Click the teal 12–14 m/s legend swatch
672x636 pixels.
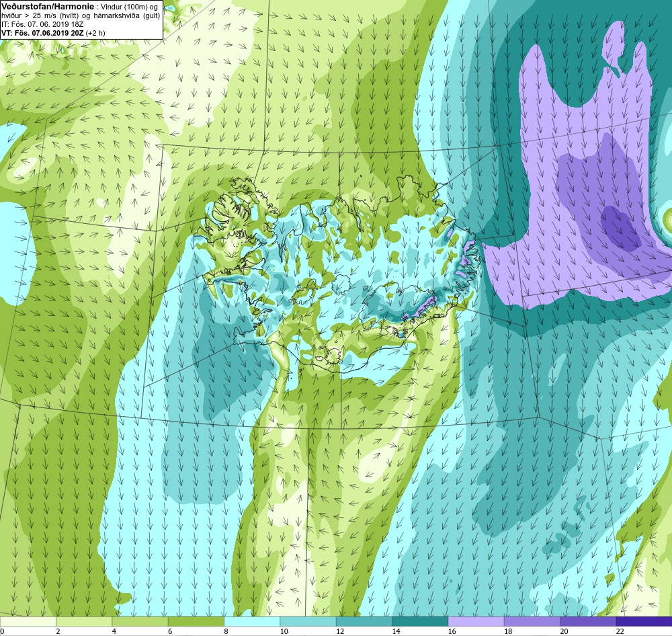[364, 621]
